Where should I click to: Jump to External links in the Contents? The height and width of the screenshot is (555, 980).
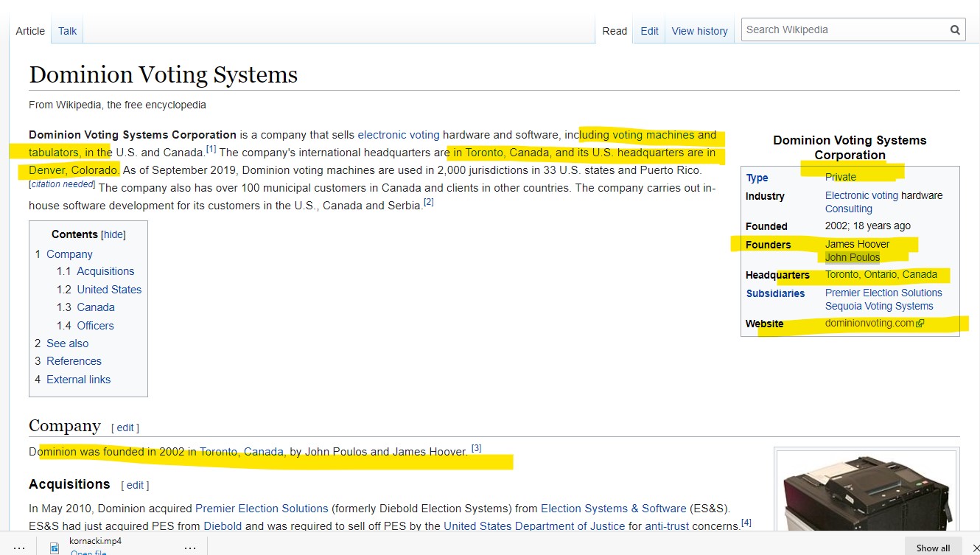(78, 380)
